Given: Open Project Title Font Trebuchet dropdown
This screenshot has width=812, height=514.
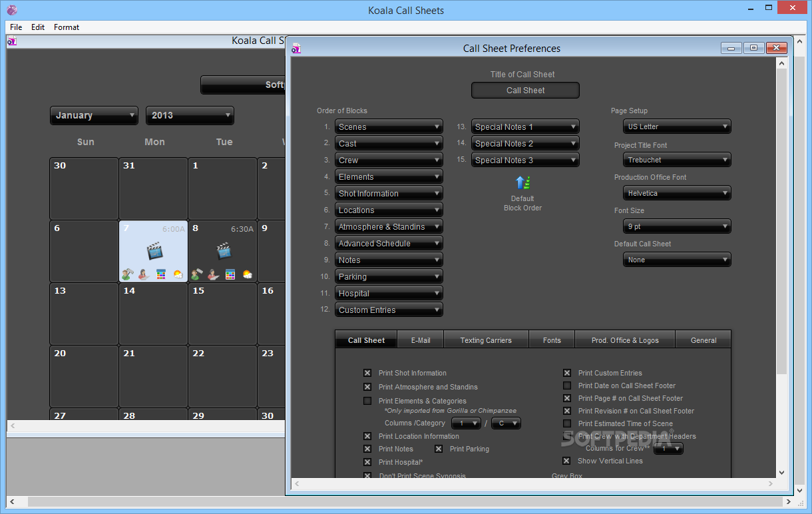Looking at the screenshot, I should 677,160.
